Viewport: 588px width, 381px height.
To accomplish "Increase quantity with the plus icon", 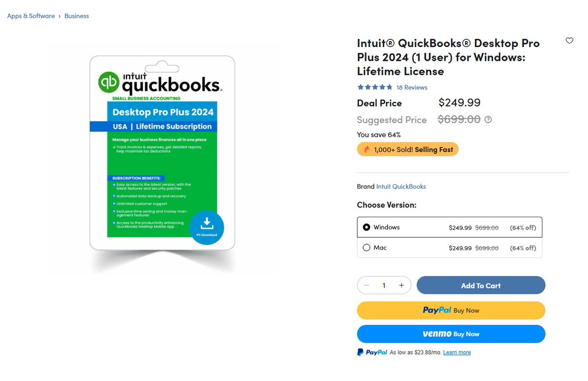I will pyautogui.click(x=401, y=285).
